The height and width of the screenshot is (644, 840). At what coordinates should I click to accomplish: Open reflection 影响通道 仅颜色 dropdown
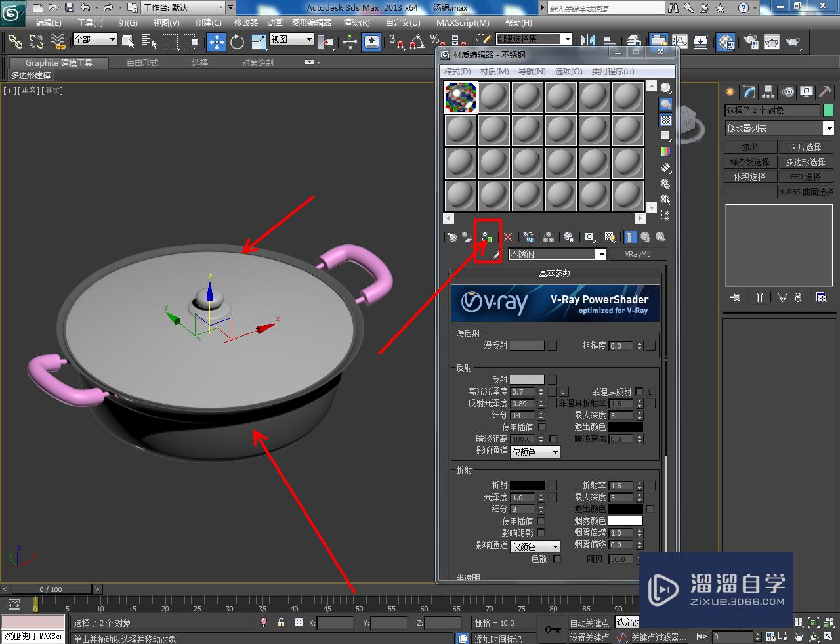(x=535, y=452)
